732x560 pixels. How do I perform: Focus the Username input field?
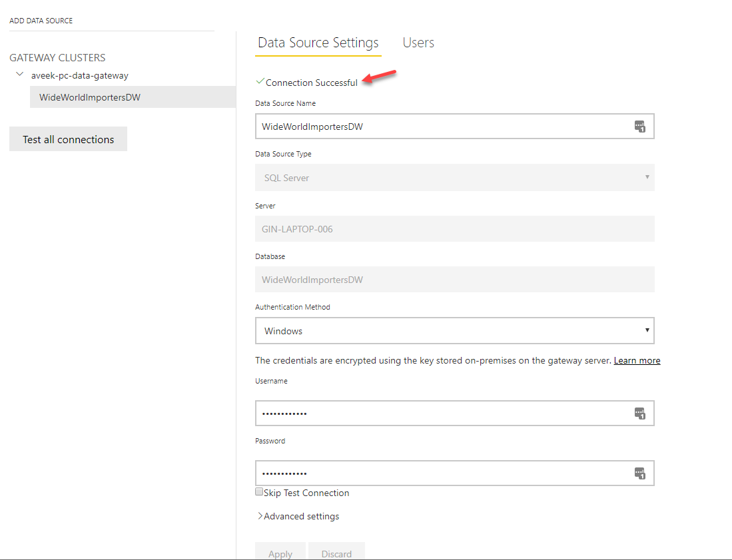tap(440, 414)
